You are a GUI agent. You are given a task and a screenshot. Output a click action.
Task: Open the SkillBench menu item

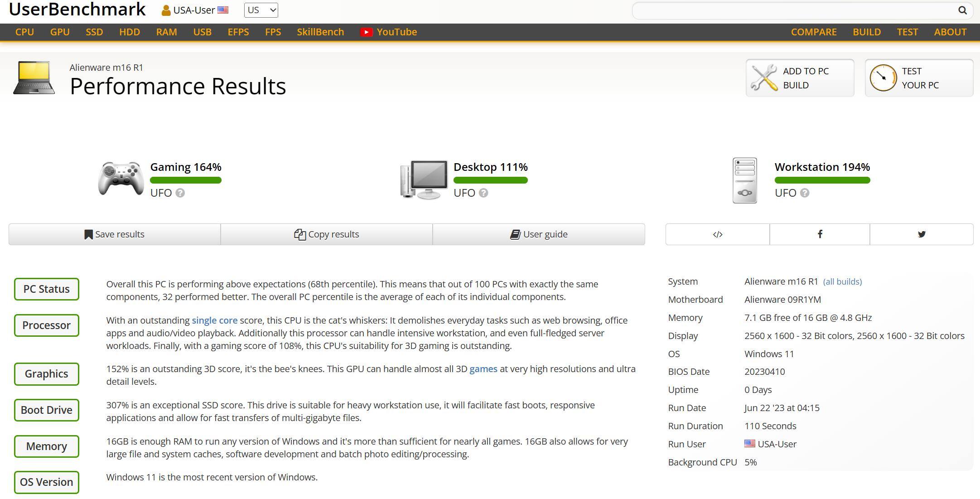click(320, 32)
